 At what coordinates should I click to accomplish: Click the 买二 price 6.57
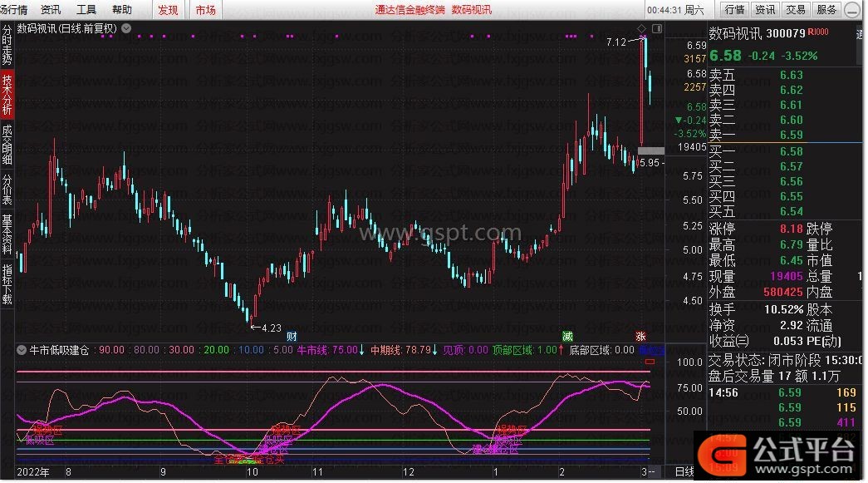click(x=791, y=166)
